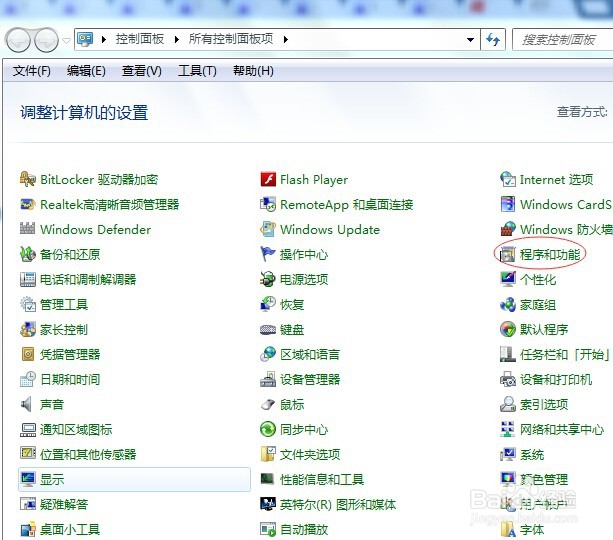The height and width of the screenshot is (540, 613).
Task: Click the 位置和其他传感器 icon
Action: [x=27, y=454]
